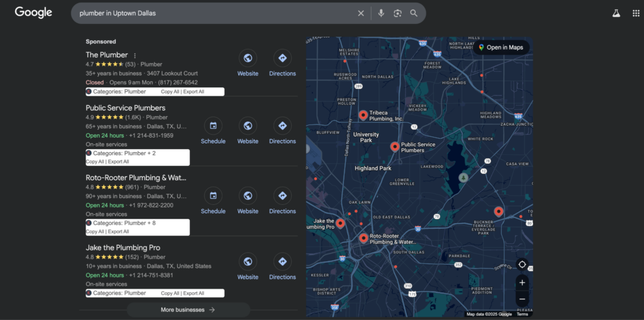This screenshot has height=320, width=644.
Task: Zoom out on the map
Action: point(522,299)
